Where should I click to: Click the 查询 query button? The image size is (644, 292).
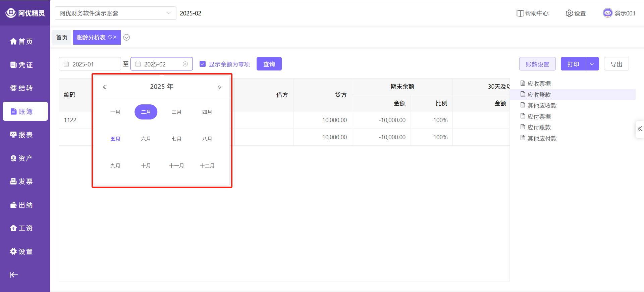point(269,64)
